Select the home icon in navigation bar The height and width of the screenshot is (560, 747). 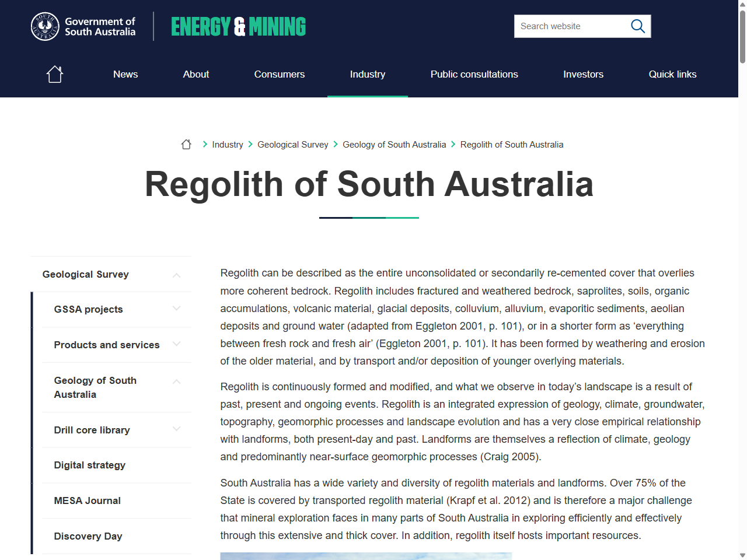click(54, 73)
